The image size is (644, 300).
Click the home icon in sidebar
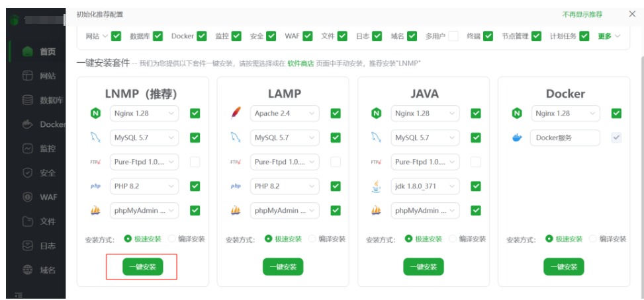(28, 52)
